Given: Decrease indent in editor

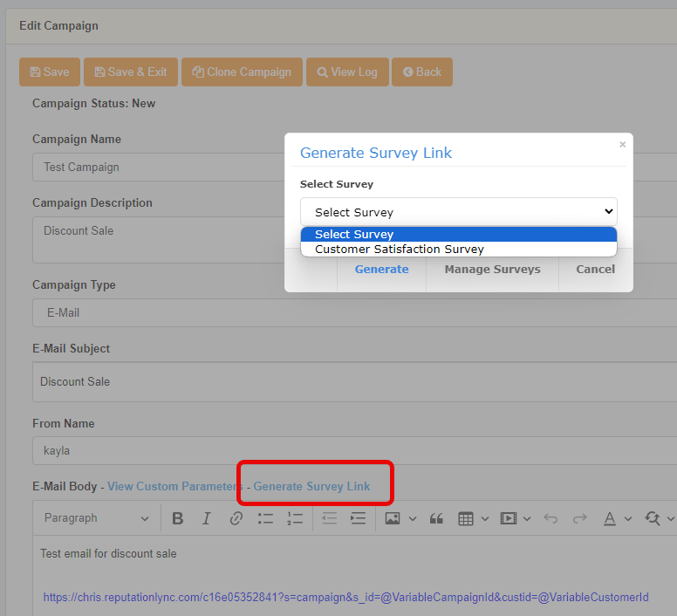Looking at the screenshot, I should [x=330, y=518].
